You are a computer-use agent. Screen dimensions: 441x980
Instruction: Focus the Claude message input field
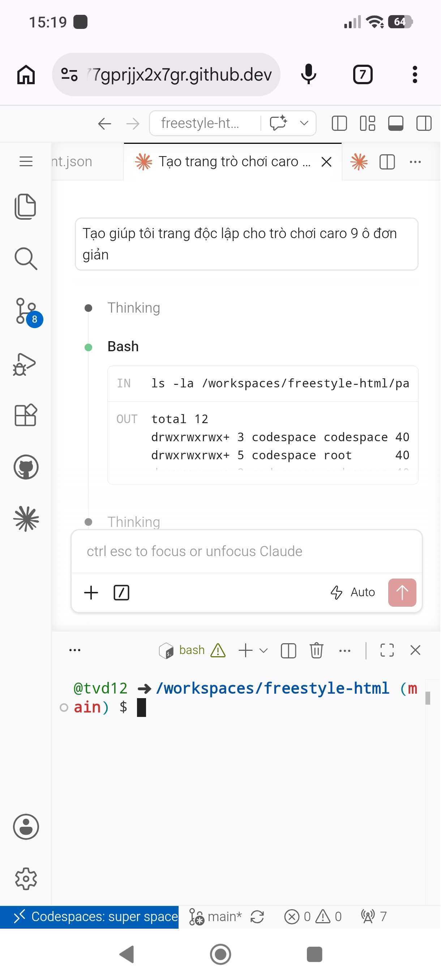(247, 551)
